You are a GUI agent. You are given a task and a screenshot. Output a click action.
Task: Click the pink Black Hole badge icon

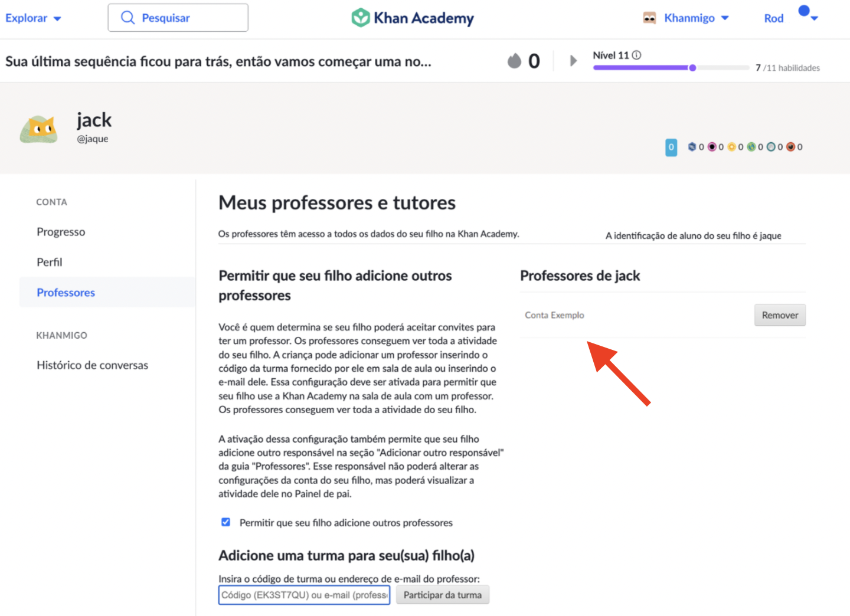tap(712, 146)
